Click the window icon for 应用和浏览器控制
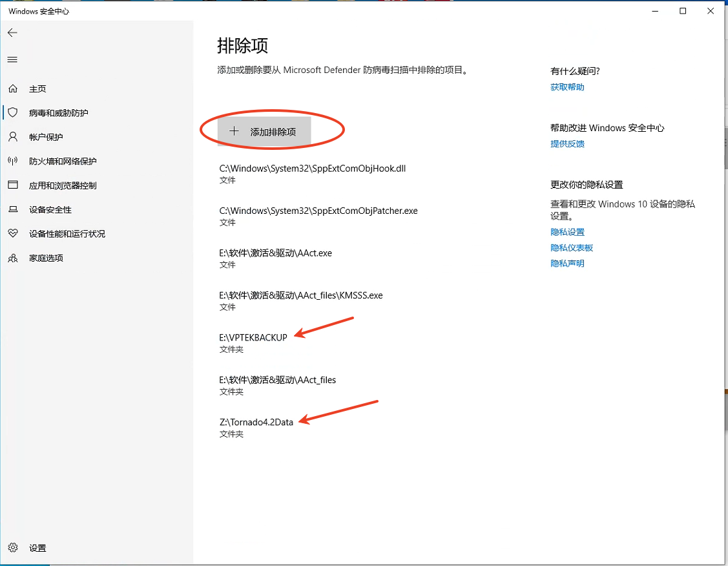728x566 pixels. coord(13,185)
